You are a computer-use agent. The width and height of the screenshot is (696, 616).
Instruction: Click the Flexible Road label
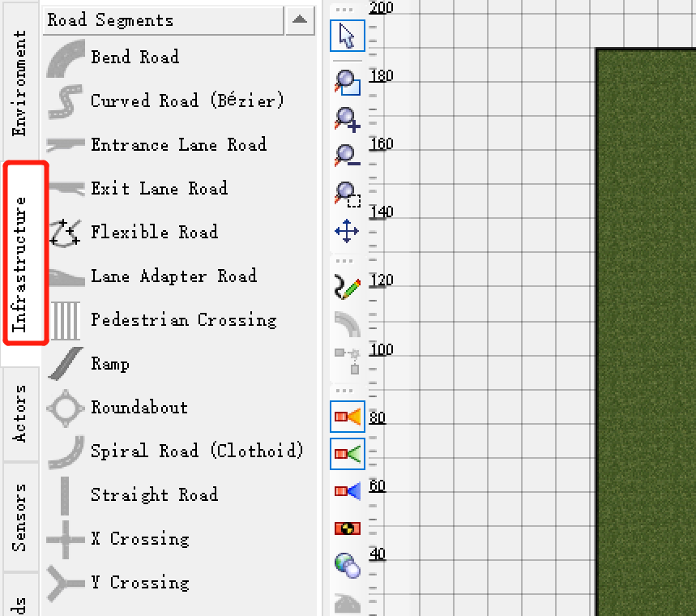(x=155, y=232)
